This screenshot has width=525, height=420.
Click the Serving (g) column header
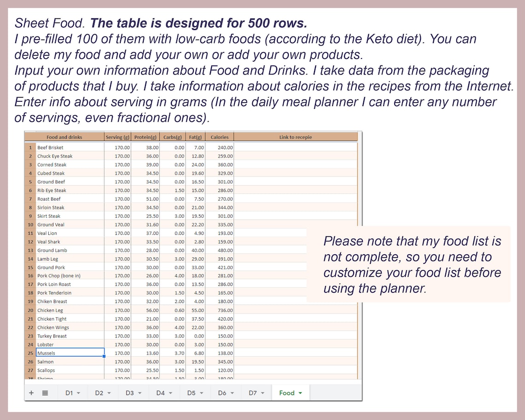click(x=117, y=137)
